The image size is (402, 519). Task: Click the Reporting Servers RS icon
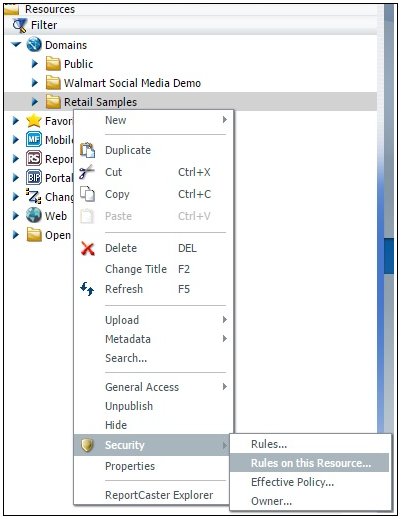coord(34,158)
